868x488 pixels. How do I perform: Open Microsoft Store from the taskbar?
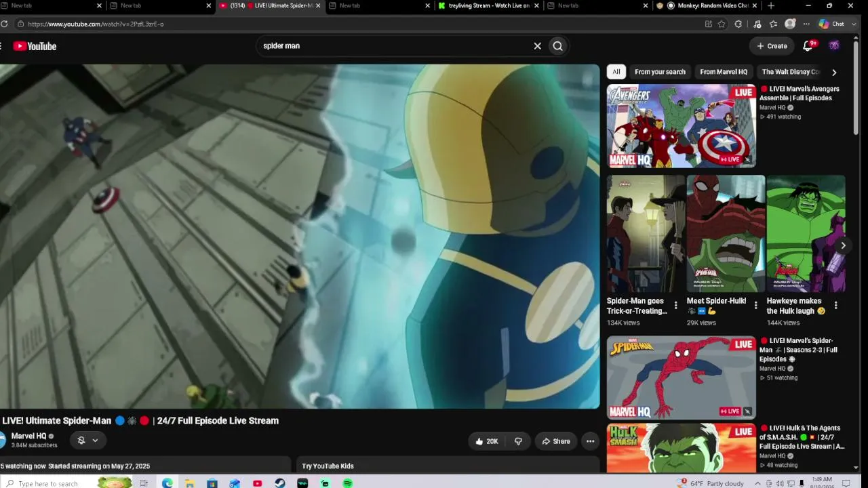212,483
